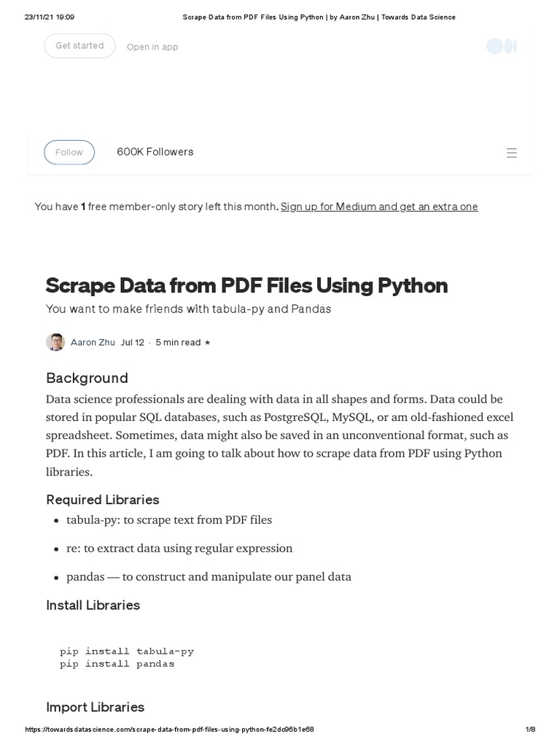Click the Follow button

coord(69,152)
